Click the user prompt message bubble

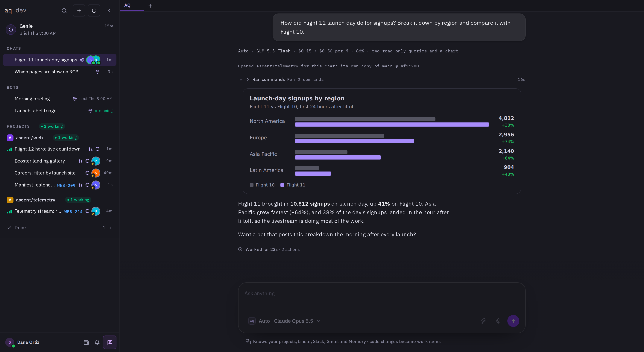(399, 27)
